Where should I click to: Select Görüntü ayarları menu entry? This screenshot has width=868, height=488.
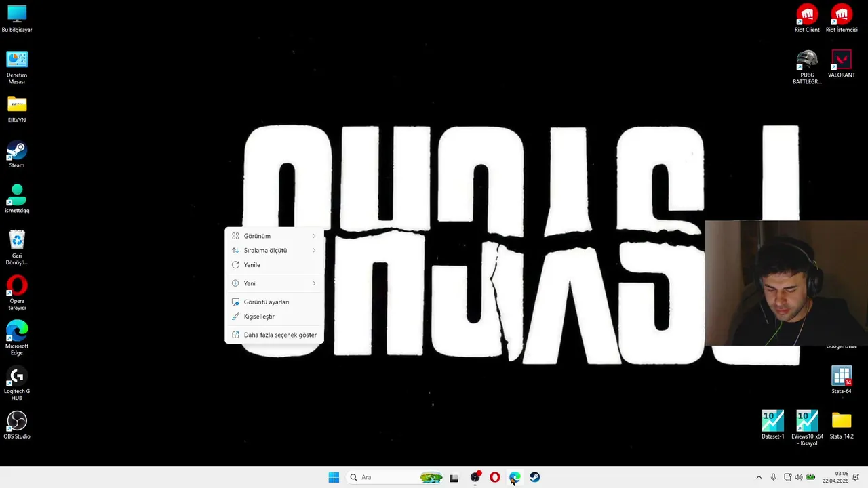pyautogui.click(x=275, y=302)
